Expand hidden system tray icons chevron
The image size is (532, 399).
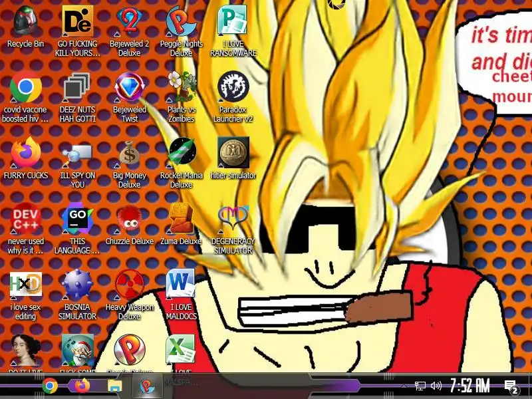click(404, 386)
